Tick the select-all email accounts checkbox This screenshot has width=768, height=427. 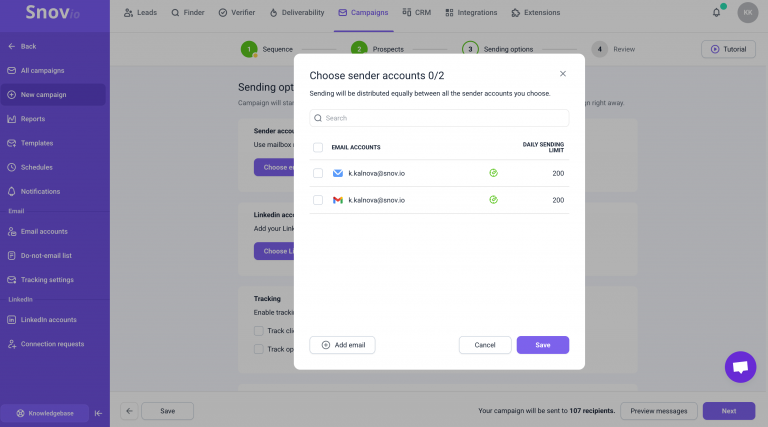318,147
